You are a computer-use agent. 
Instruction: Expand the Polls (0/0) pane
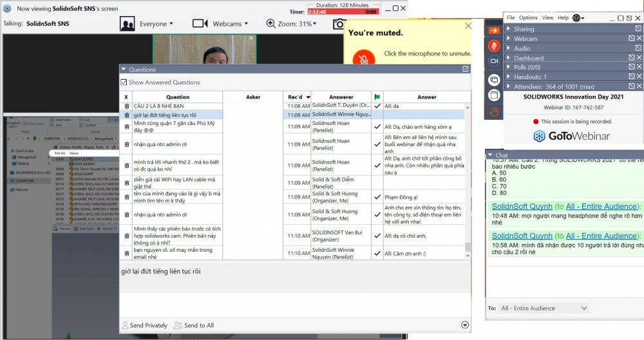(509, 67)
